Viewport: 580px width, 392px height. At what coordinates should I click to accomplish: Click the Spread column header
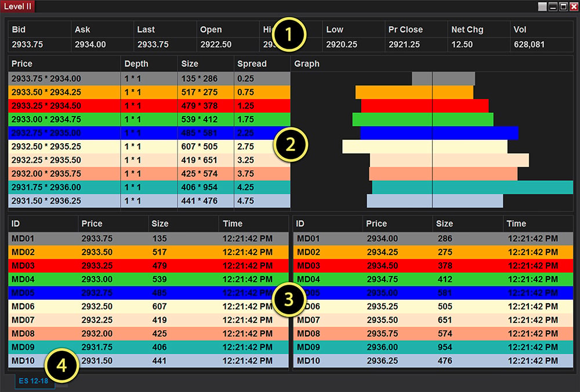(252, 64)
